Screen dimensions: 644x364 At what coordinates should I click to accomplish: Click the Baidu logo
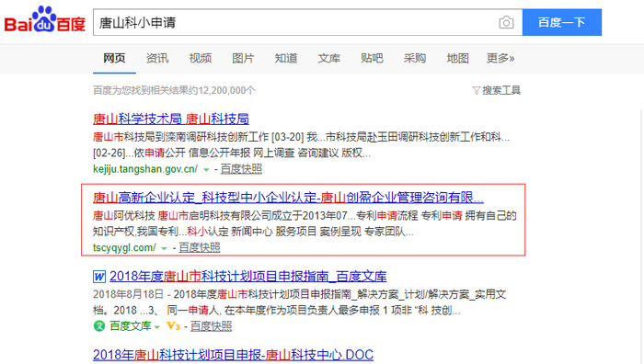click(x=45, y=19)
